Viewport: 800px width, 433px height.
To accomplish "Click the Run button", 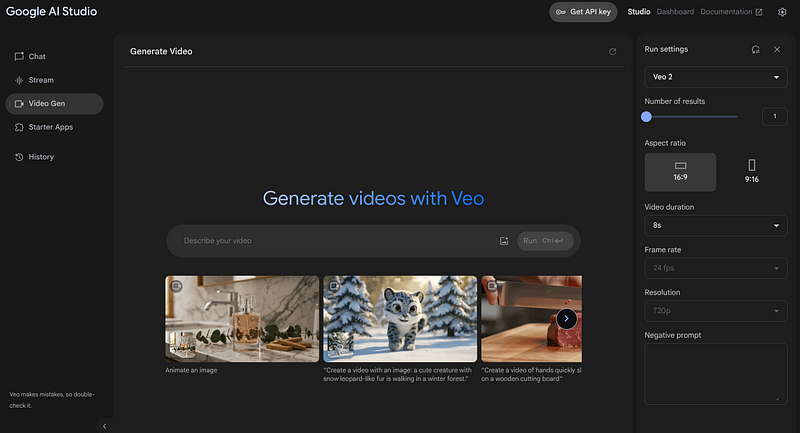I will (x=544, y=241).
